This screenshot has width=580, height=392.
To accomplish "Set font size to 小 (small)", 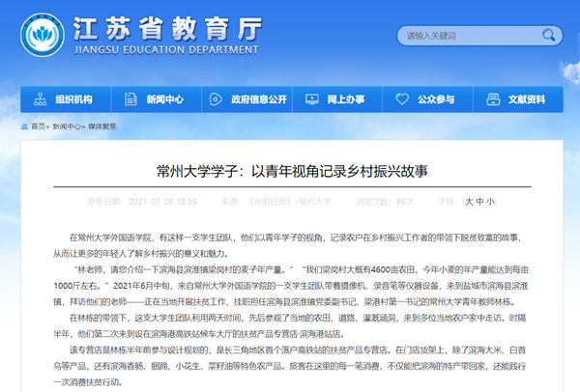I will point(490,202).
